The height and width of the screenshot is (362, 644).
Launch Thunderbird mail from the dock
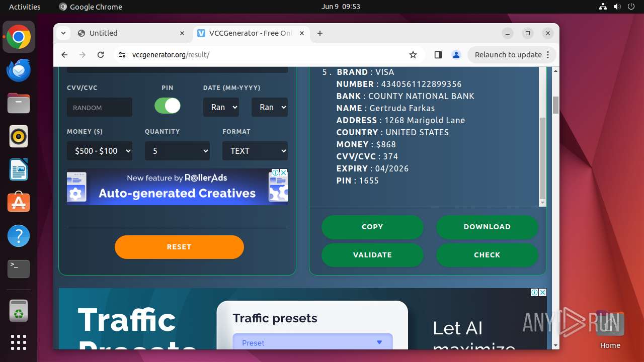(19, 70)
